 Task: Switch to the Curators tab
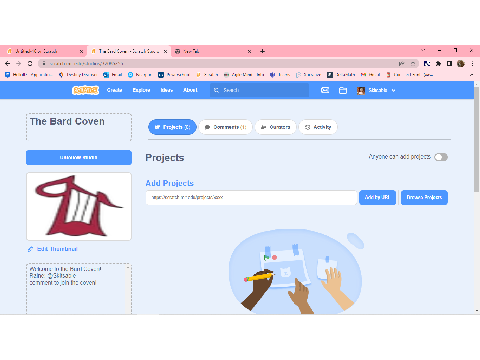pyautogui.click(x=275, y=127)
